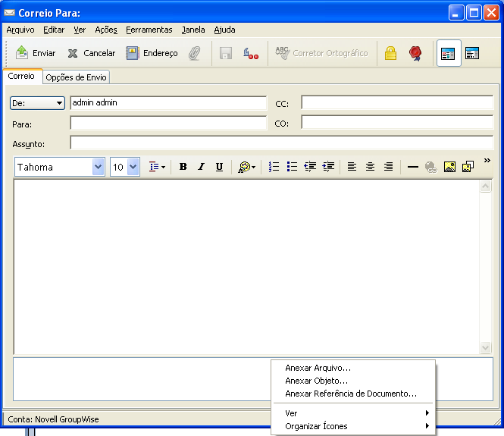Toggle underline formatting

[219, 167]
